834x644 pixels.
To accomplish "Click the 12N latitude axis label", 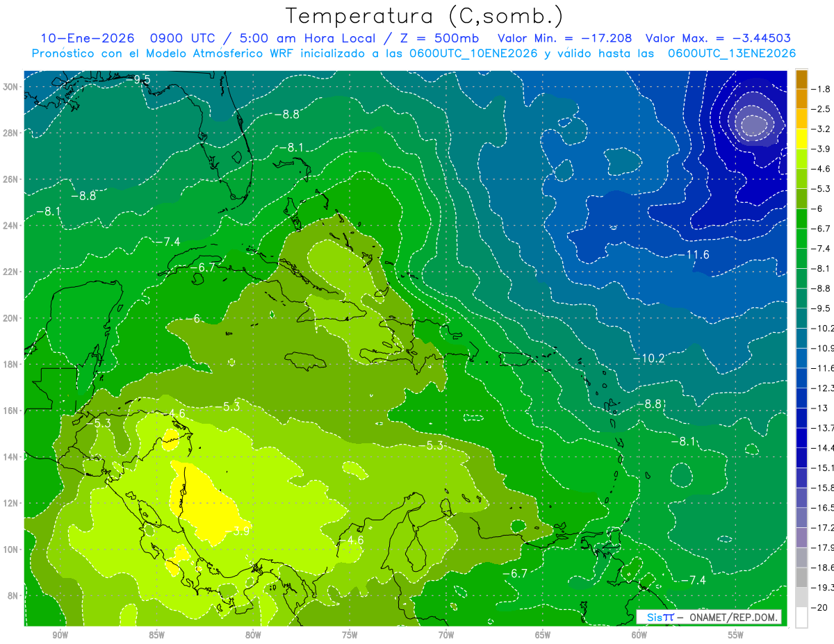I will point(11,503).
